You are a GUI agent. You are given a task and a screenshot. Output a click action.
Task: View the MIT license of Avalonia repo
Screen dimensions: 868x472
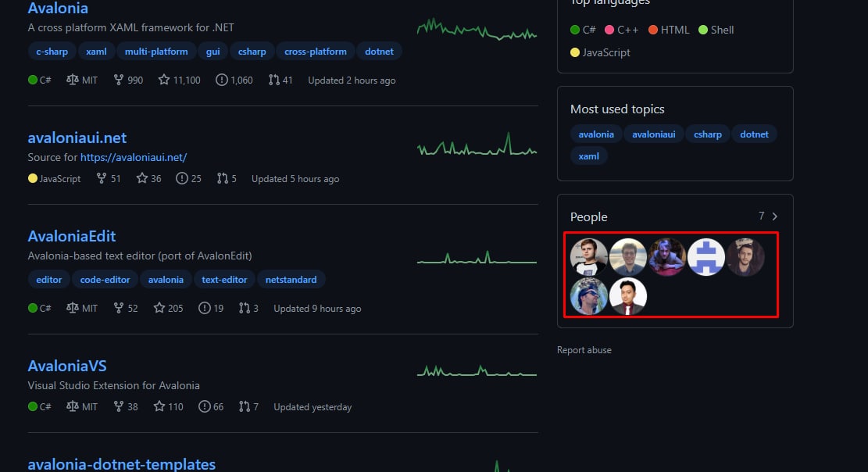coord(82,80)
